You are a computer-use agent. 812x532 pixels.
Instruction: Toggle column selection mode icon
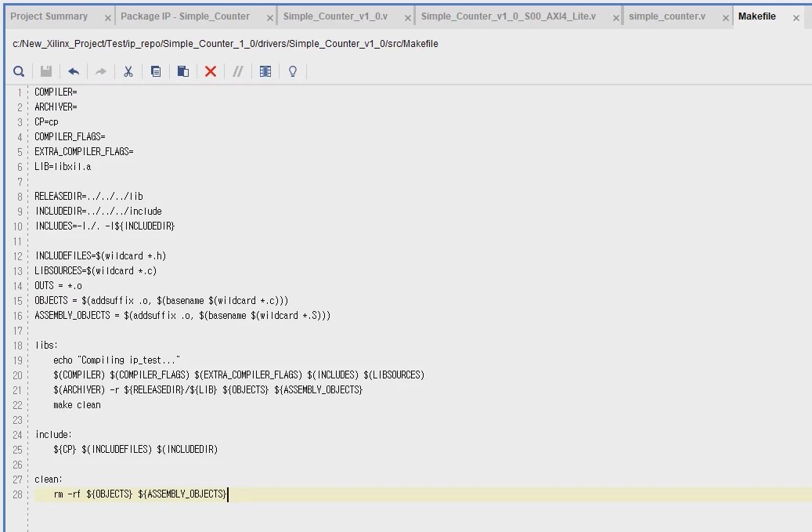coord(265,71)
